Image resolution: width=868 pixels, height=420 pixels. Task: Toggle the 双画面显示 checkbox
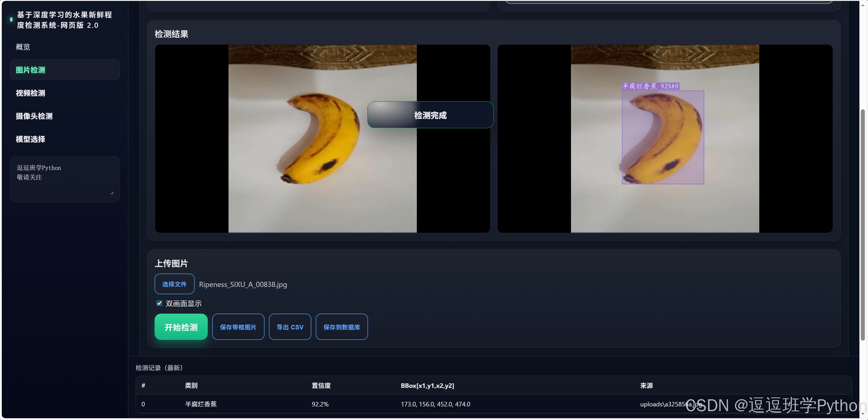point(159,303)
